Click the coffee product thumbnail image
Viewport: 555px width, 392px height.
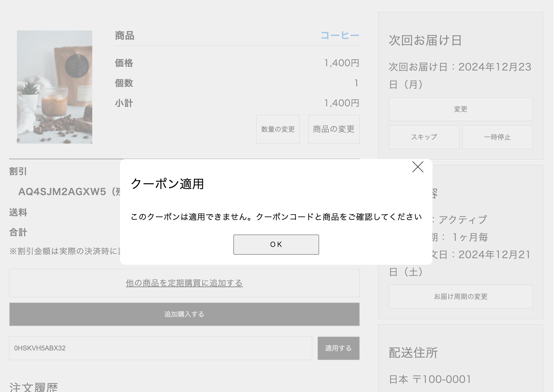coord(54,87)
